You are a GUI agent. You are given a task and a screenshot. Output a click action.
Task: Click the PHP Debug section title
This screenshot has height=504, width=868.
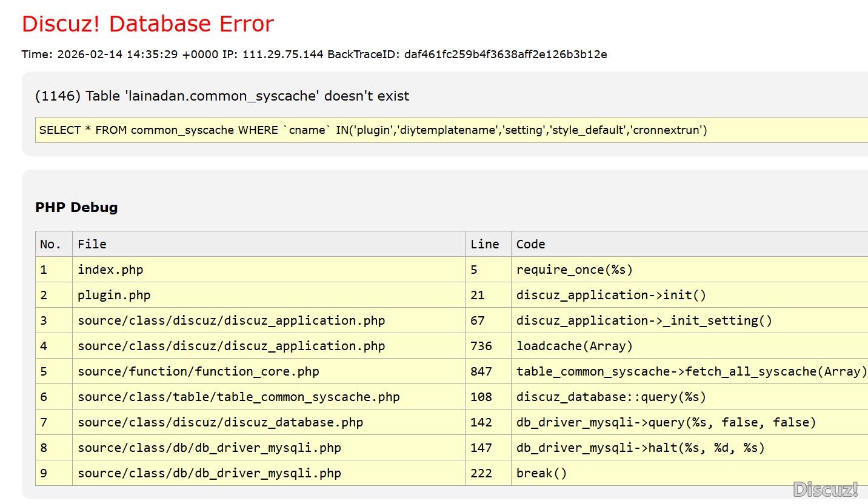[76, 207]
